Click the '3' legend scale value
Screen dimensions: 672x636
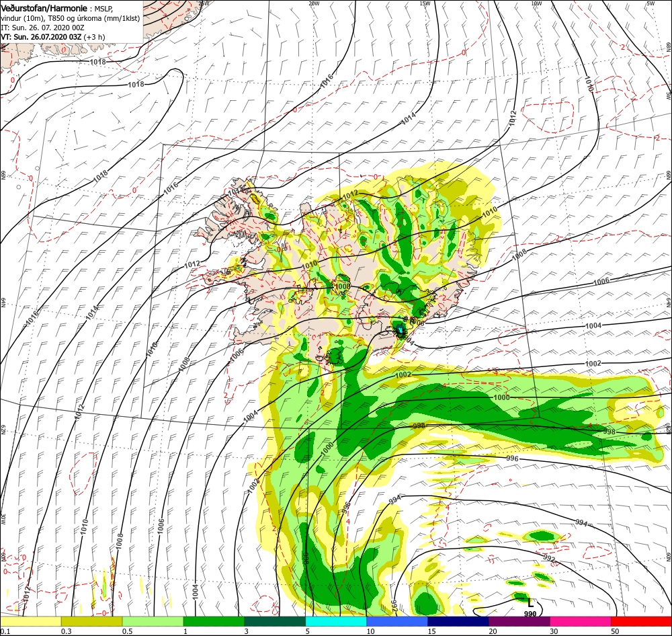pos(247,632)
